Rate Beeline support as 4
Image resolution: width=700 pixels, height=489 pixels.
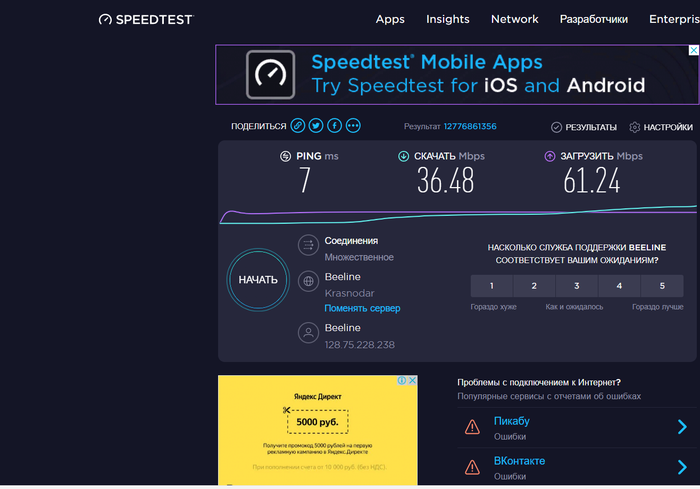[x=619, y=286]
